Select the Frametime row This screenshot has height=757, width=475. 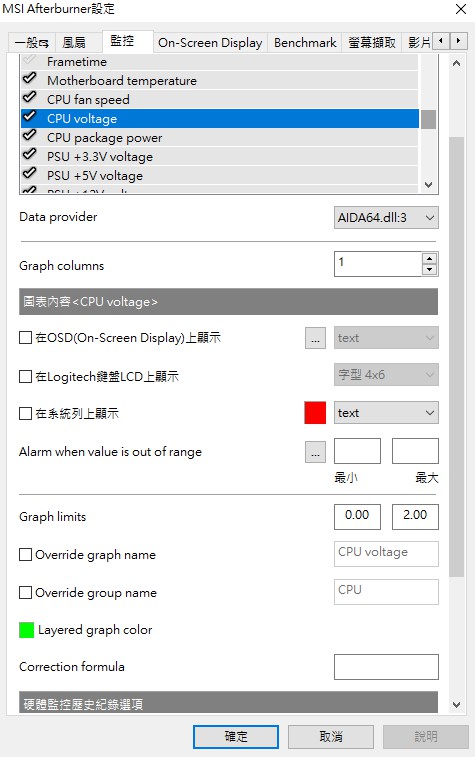click(x=220, y=62)
